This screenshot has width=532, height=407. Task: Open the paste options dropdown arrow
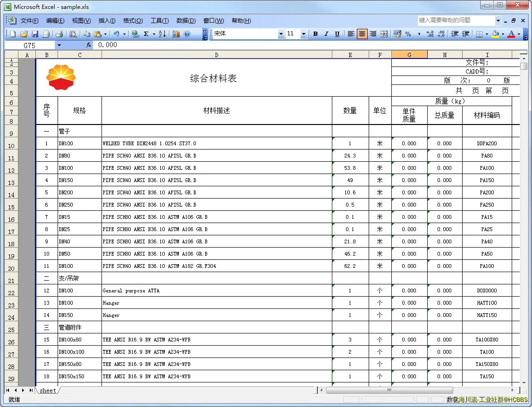pyautogui.click(x=106, y=34)
